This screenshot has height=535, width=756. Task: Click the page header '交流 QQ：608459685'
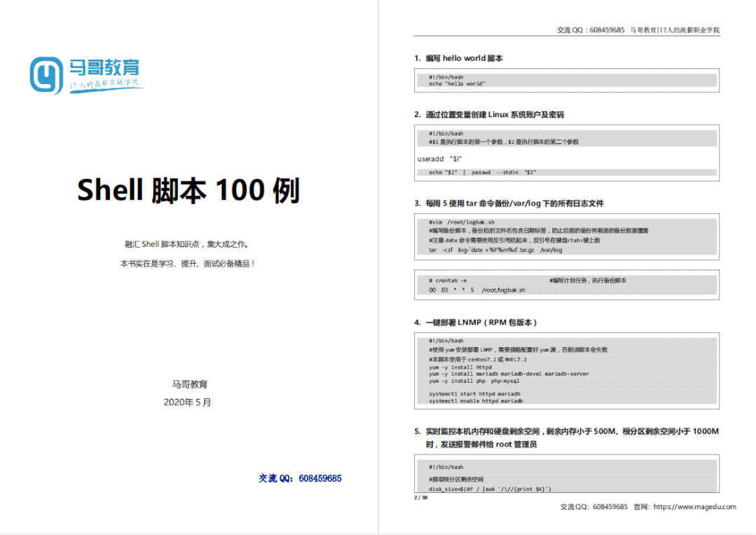pyautogui.click(x=591, y=30)
